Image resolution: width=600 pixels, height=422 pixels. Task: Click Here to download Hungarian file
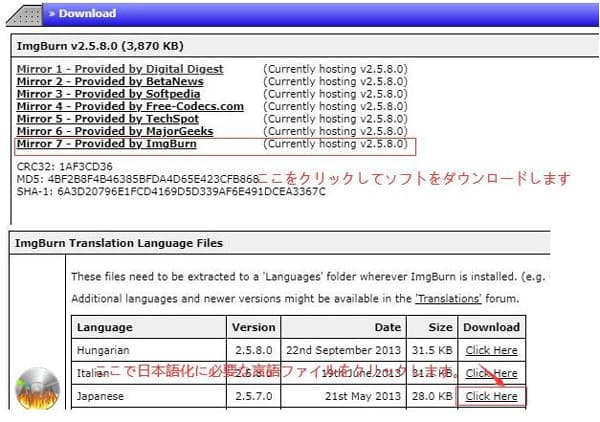[491, 350]
